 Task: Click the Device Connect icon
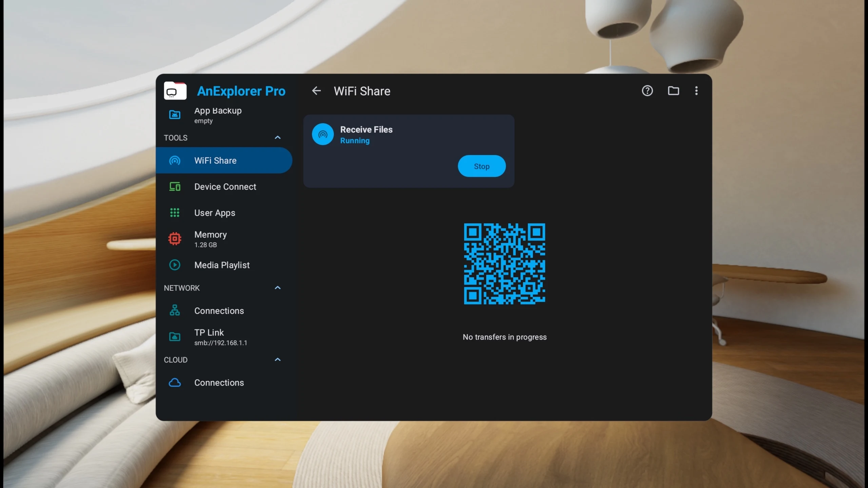pos(175,187)
